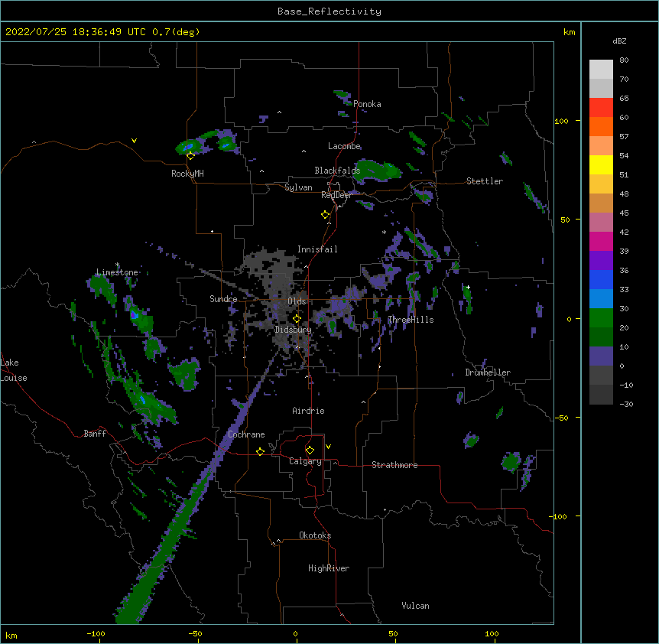Select the Sundre label
The image size is (659, 644).
[223, 299]
